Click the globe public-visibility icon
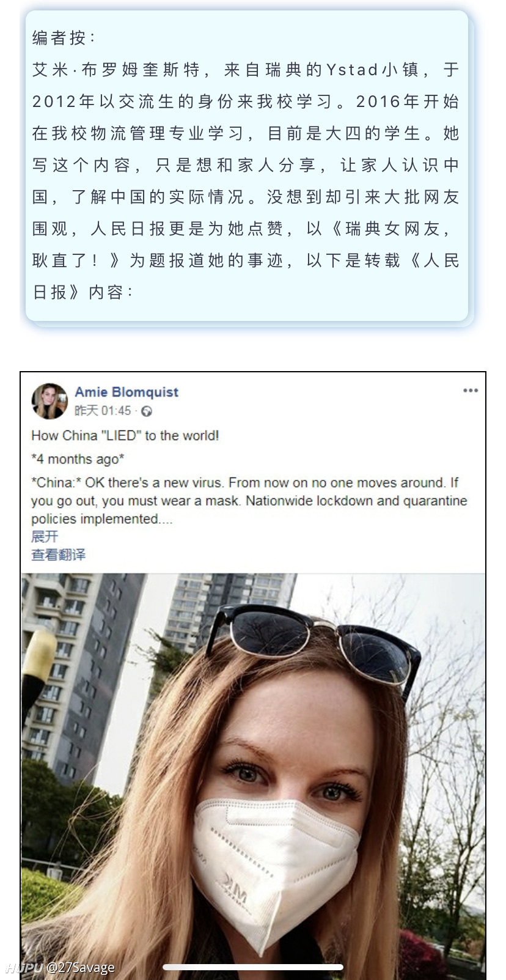The width and height of the screenshot is (506, 980). coord(147,411)
